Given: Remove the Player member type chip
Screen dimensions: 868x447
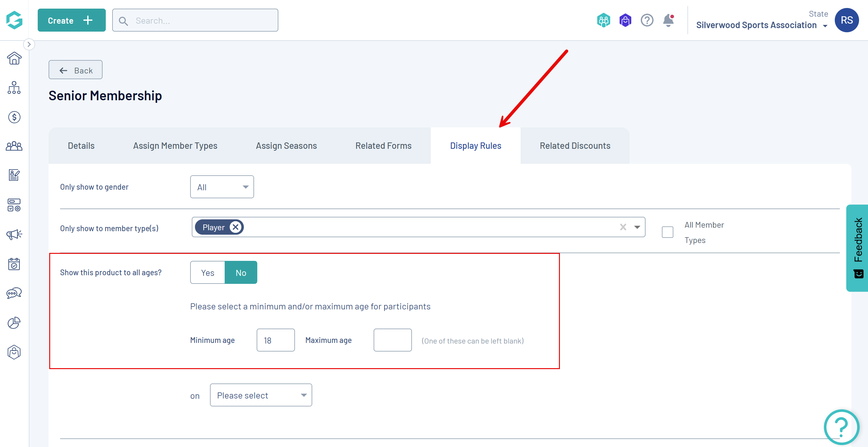Looking at the screenshot, I should tap(236, 227).
